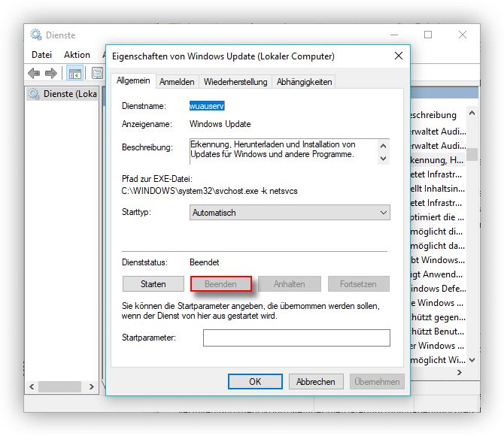Toggle the console tree pane icon
Image resolution: width=504 pixels, height=436 pixels.
tap(75, 73)
